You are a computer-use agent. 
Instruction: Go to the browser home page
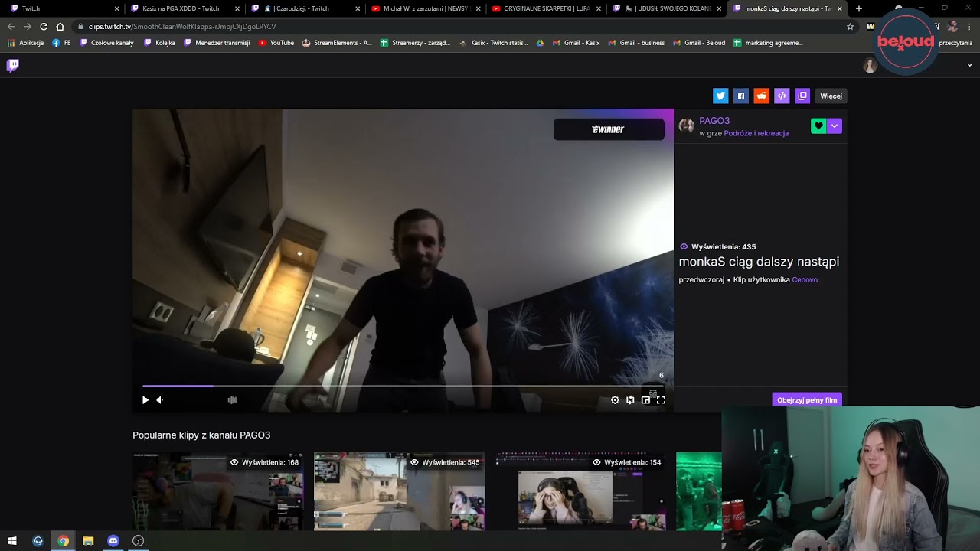click(x=60, y=26)
